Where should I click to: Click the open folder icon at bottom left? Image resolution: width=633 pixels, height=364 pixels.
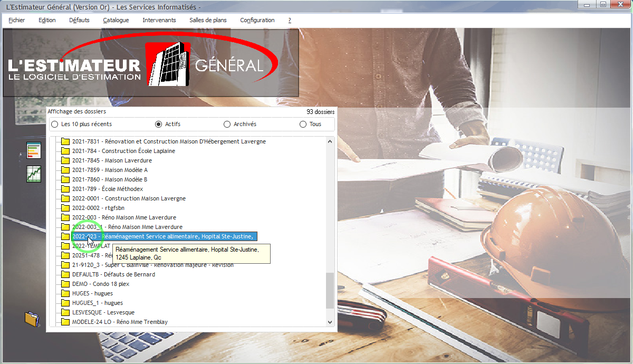[x=32, y=319]
